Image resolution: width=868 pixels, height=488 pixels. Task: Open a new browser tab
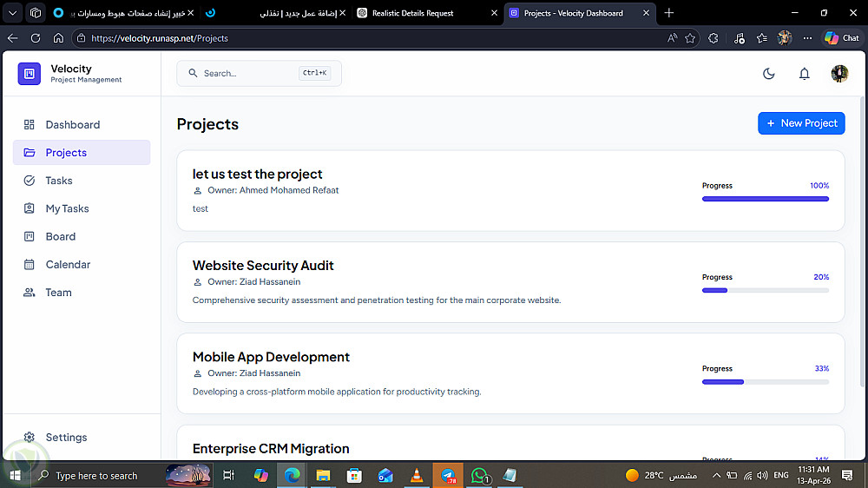click(668, 13)
